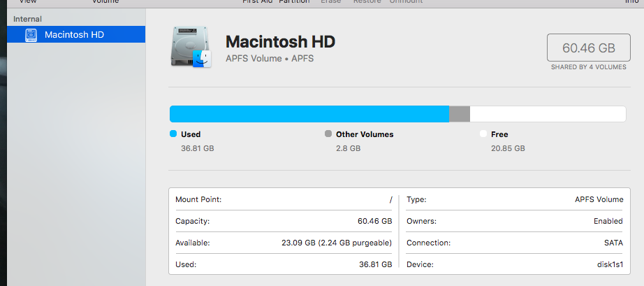This screenshot has height=286, width=644.
Task: Click the Partition toolbar label
Action: pos(294,1)
